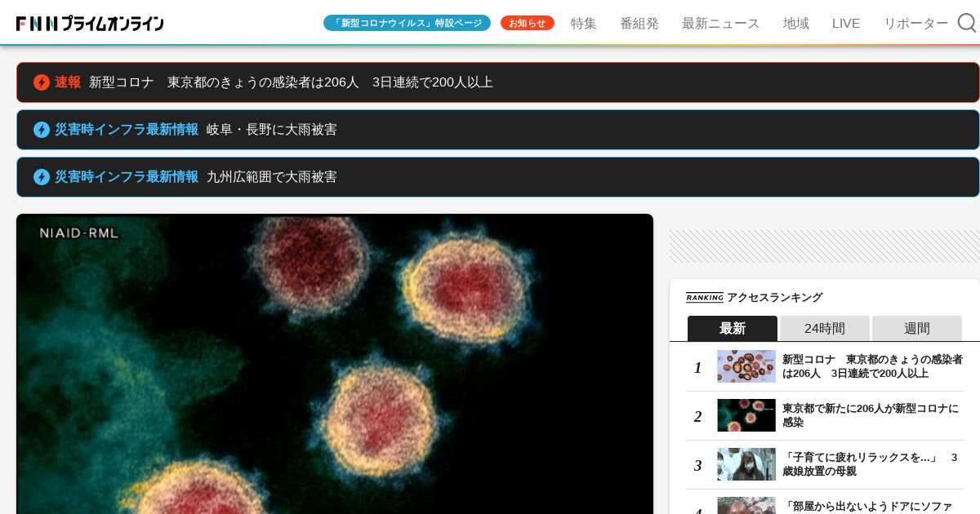Open thumbnail of rank 3 article
Viewport: 980px width, 514px height.
pyautogui.click(x=746, y=464)
